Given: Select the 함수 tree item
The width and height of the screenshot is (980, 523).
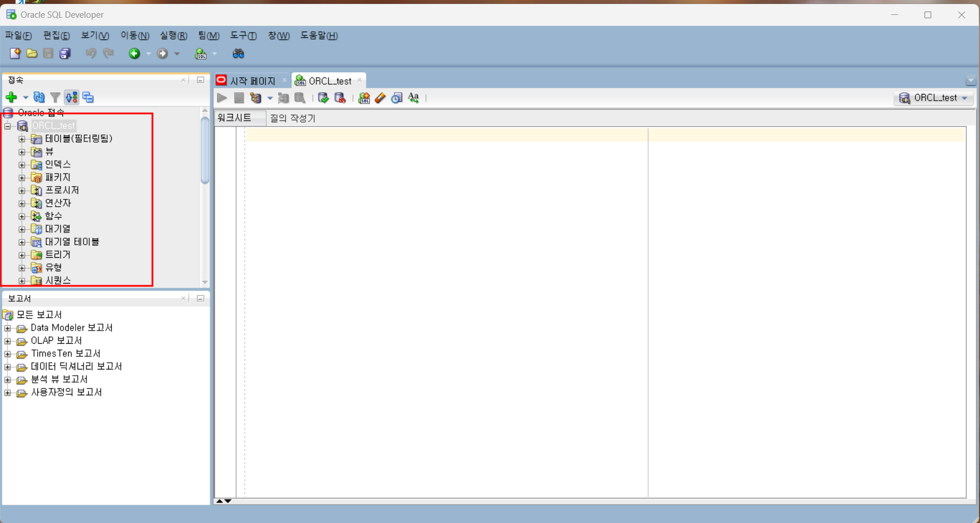Looking at the screenshot, I should 53,216.
